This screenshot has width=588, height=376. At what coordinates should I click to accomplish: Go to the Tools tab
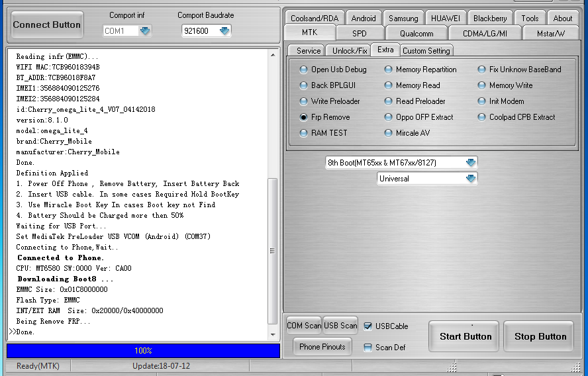pos(530,19)
